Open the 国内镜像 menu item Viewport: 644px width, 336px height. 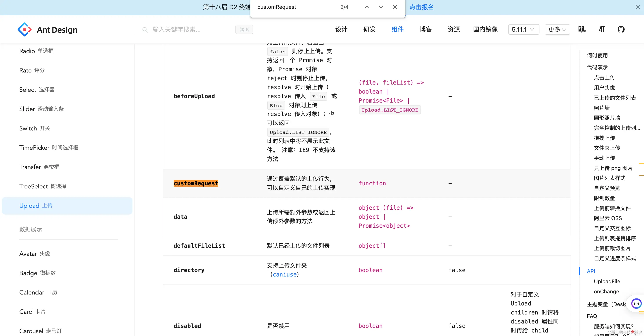click(x=485, y=29)
